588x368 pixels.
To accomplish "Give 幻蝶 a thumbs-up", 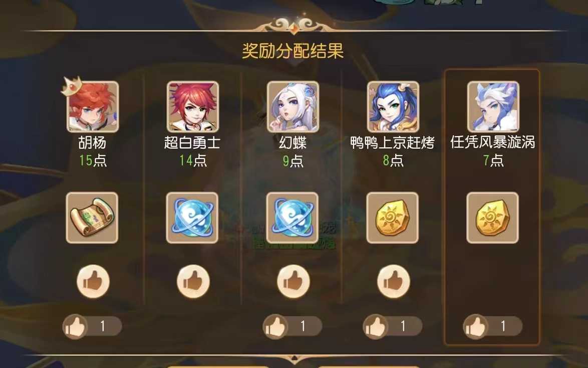I will click(x=293, y=281).
